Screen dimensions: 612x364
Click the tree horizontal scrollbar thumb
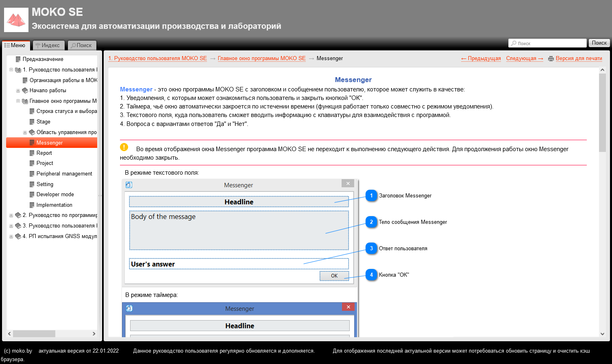[x=34, y=334]
